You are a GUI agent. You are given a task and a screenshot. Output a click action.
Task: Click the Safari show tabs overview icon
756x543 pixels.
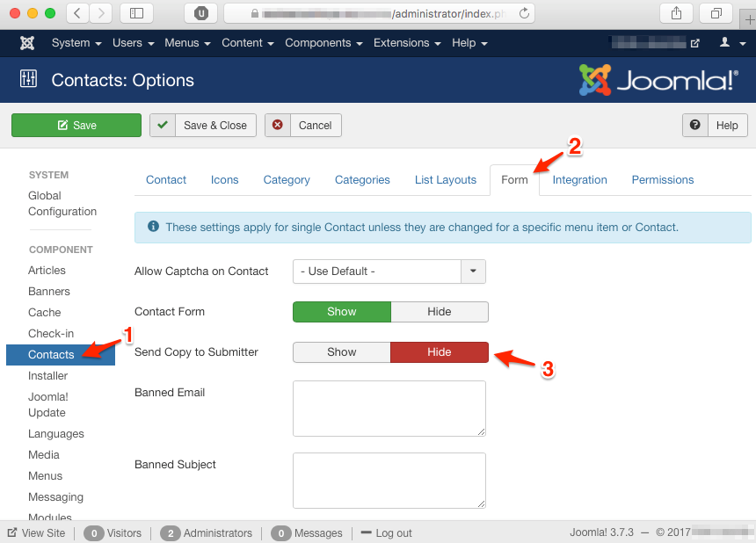(716, 13)
